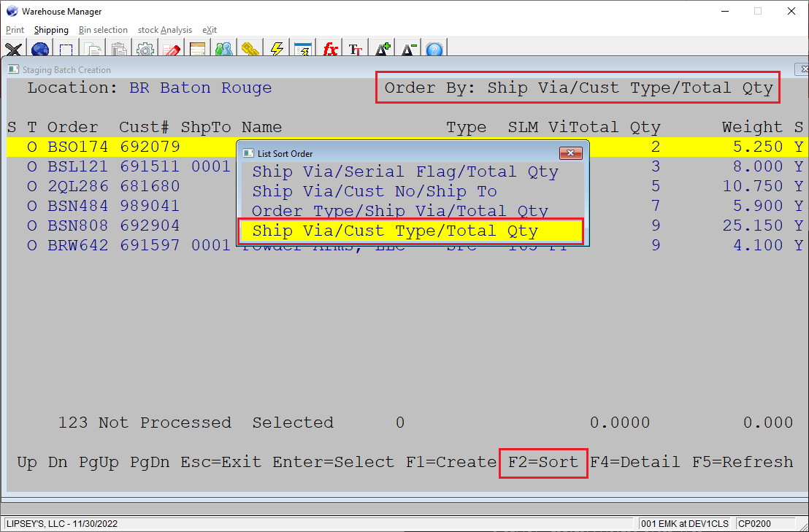Click the red fx toolbar icon
The height and width of the screenshot is (532, 809).
pos(329,49)
